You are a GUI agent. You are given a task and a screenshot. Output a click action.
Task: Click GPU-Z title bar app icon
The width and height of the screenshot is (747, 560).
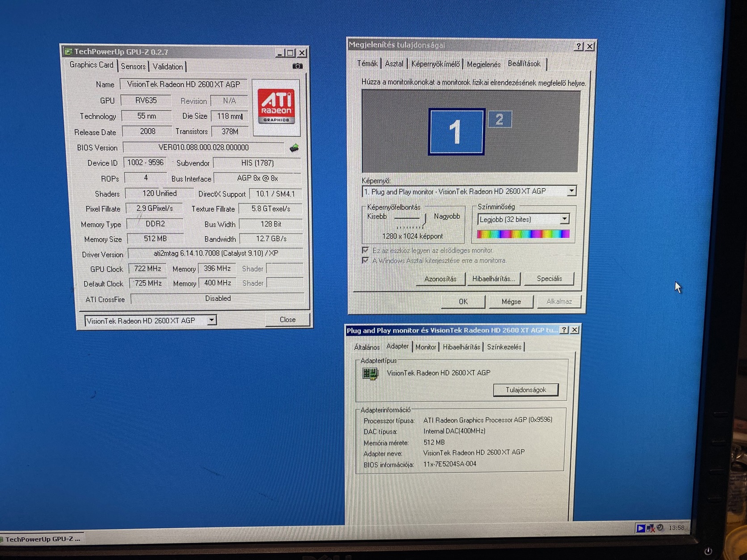pos(68,51)
